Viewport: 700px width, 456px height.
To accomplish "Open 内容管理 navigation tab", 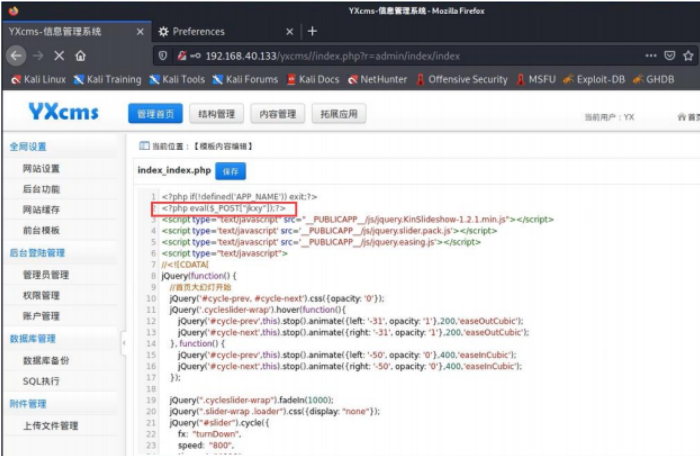I will pyautogui.click(x=278, y=114).
